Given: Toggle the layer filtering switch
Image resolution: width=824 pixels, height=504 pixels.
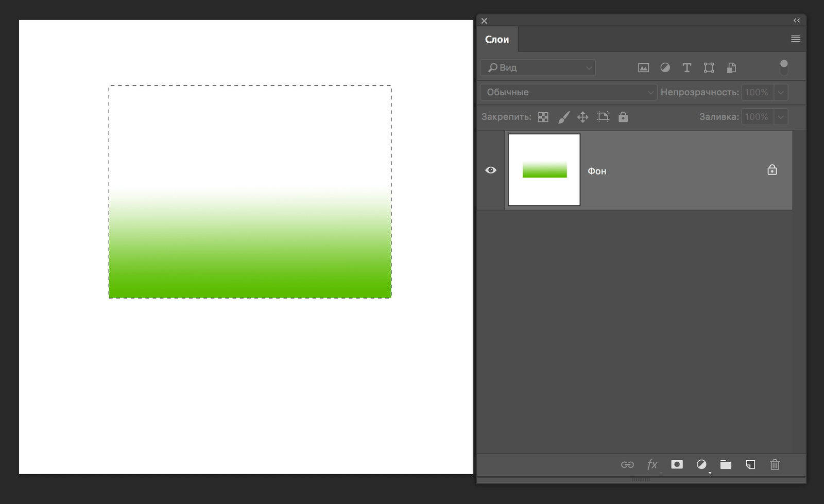Looking at the screenshot, I should pyautogui.click(x=783, y=67).
